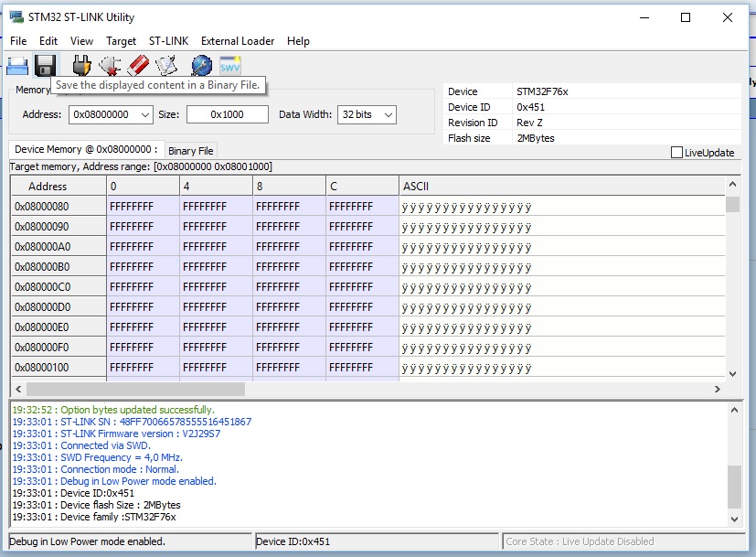This screenshot has width=756, height=557.
Task: Open the Help menu
Action: tap(298, 41)
